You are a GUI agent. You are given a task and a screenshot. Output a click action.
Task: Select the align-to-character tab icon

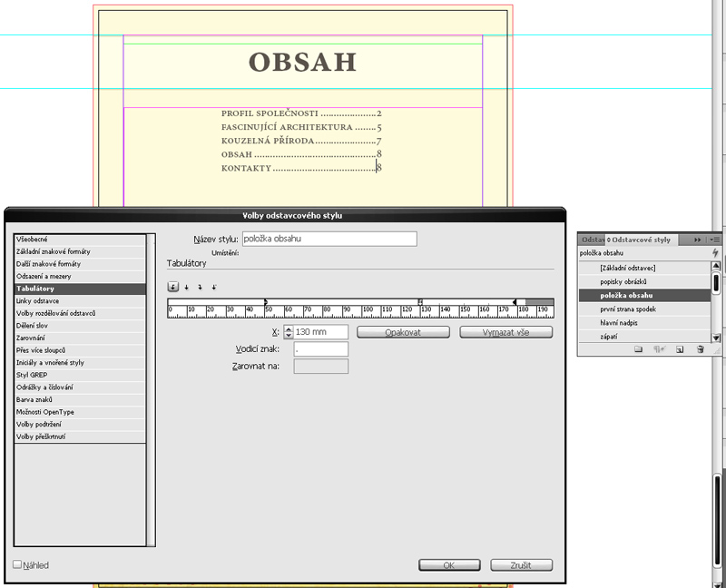(x=213, y=288)
